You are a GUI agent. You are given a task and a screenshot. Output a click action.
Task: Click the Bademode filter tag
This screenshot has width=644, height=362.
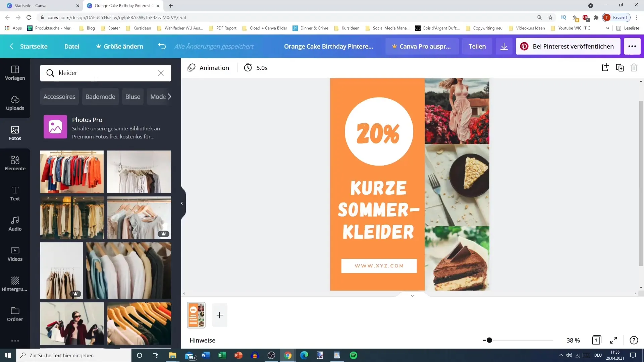[x=100, y=96]
